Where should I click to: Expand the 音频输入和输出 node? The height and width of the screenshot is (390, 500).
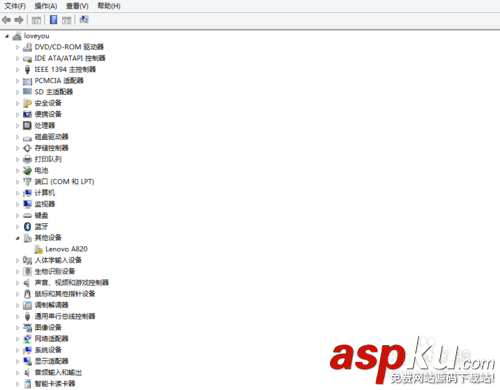(x=17, y=373)
